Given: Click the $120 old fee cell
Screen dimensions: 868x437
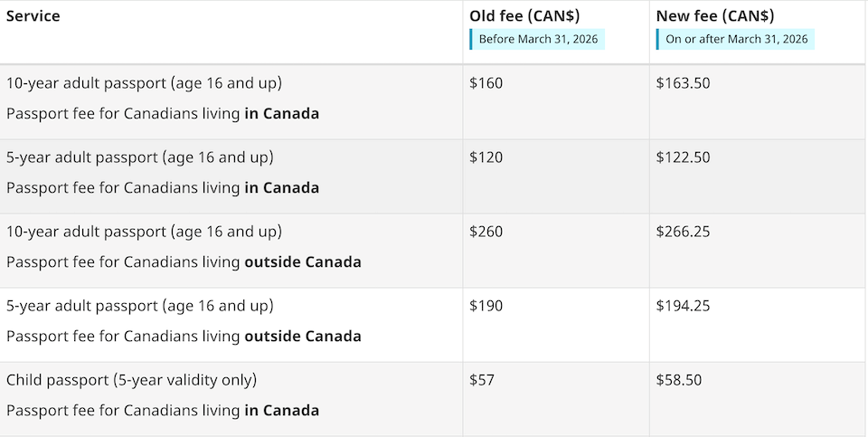Looking at the screenshot, I should pos(486,157).
